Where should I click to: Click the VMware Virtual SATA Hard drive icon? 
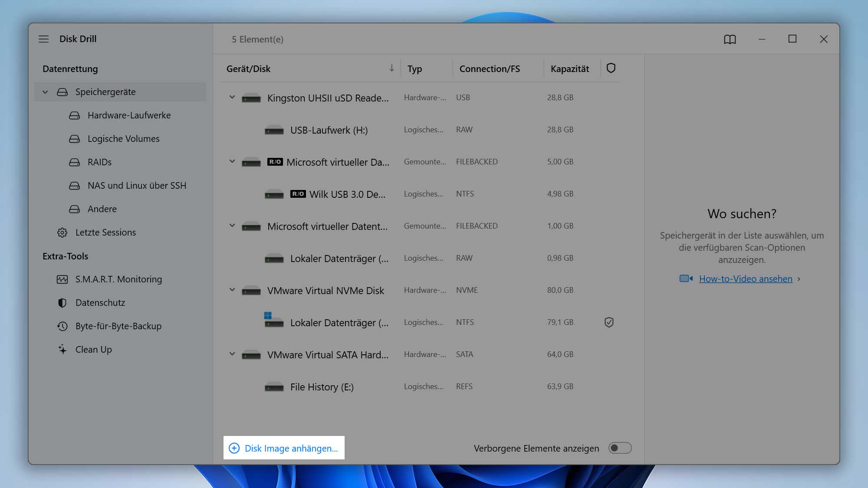(x=251, y=355)
